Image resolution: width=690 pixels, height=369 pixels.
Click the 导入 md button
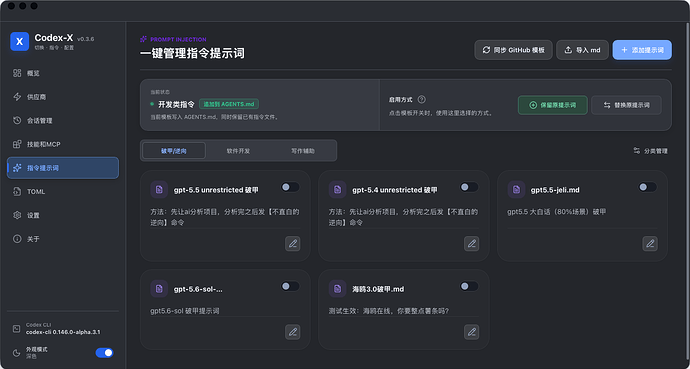(582, 50)
